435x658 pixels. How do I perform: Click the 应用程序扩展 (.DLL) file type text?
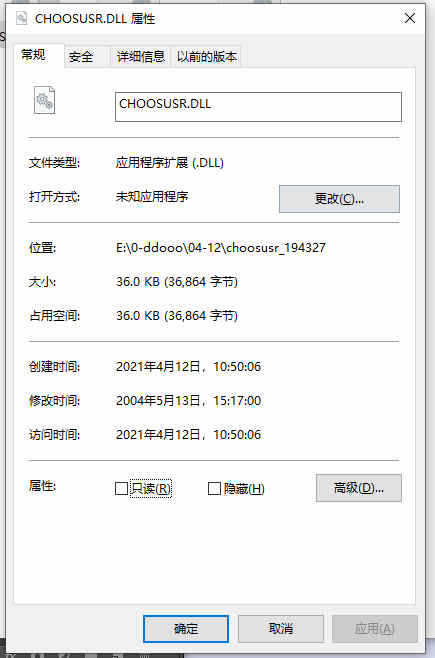click(170, 162)
